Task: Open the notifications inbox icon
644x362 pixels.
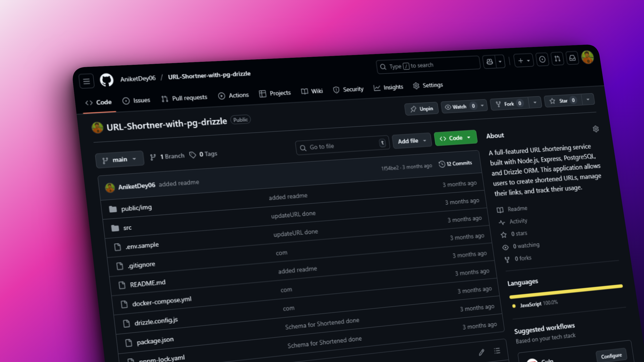Action: click(x=572, y=58)
